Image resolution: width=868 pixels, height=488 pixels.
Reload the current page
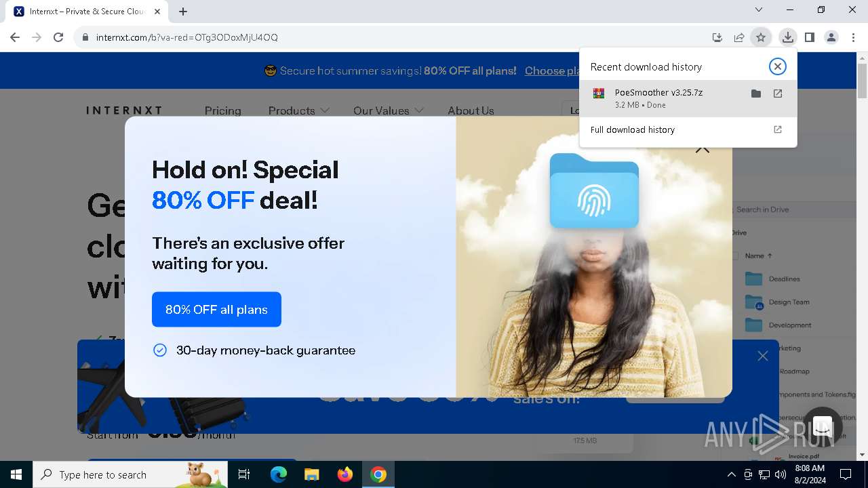58,37
